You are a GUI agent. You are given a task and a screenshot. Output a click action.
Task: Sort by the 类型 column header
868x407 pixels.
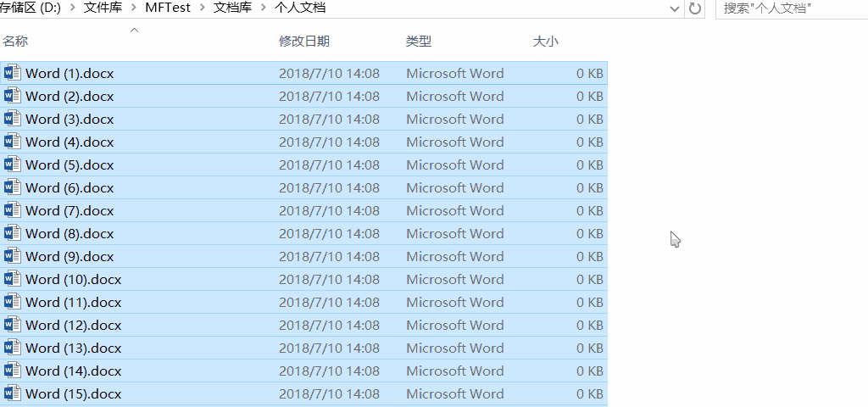pos(419,41)
